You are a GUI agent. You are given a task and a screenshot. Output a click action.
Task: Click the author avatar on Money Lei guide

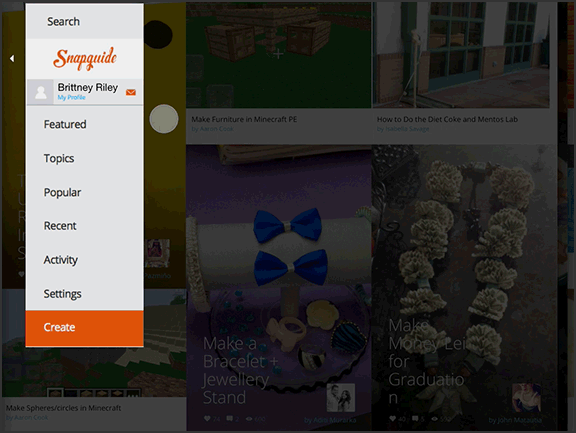tap(526, 398)
